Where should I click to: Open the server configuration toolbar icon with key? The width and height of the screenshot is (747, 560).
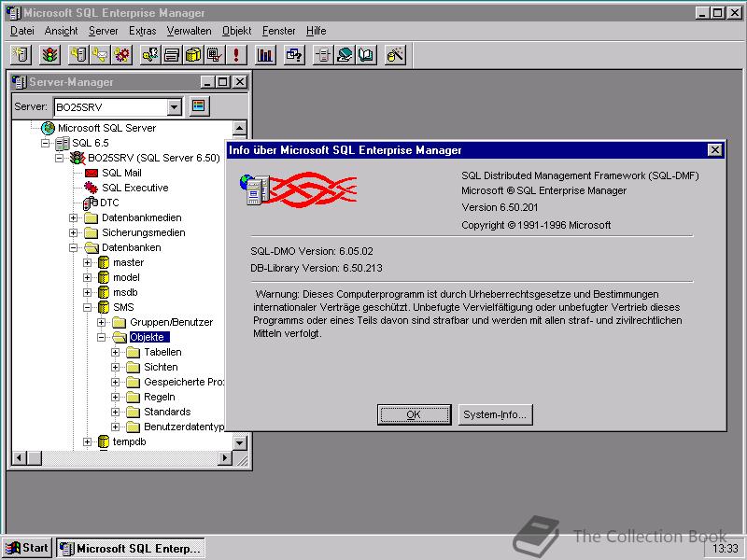[x=78, y=55]
